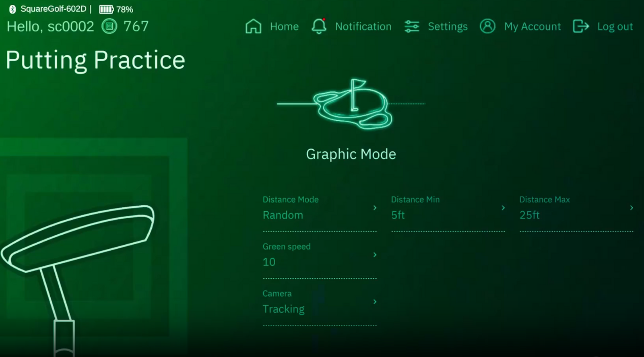This screenshot has height=357, width=644.
Task: Open the Green speed chevron
Action: pos(375,255)
